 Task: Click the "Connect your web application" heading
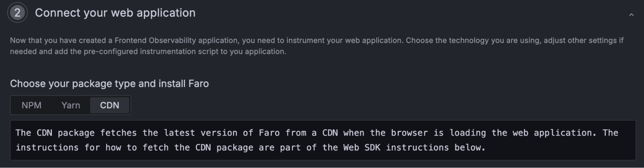115,13
